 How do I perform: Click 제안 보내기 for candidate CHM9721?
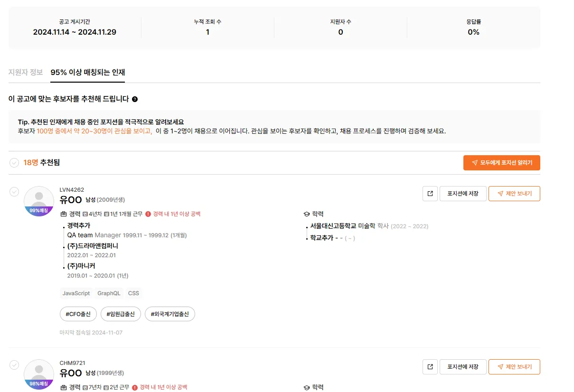(x=514, y=367)
